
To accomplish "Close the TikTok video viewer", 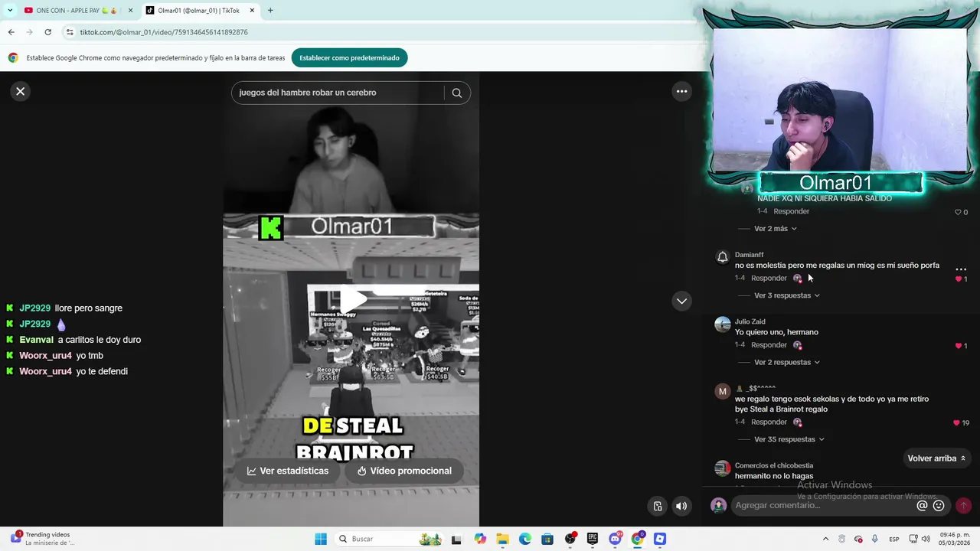I will tap(21, 91).
